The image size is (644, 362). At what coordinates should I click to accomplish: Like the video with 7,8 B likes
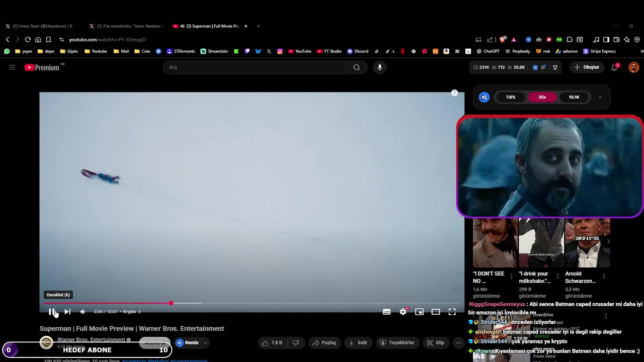click(272, 343)
